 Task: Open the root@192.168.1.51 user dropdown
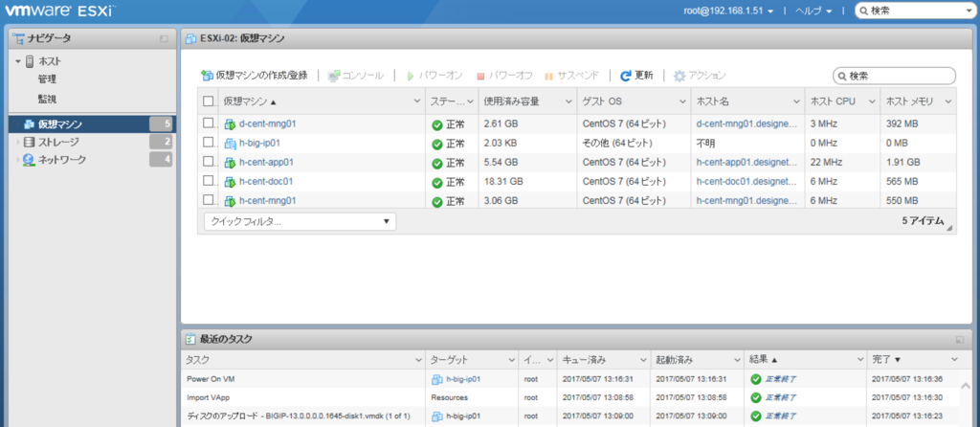(x=728, y=11)
